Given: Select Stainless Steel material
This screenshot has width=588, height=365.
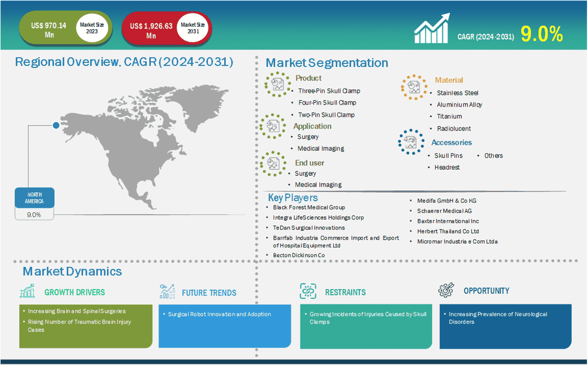Looking at the screenshot, I should [x=458, y=93].
